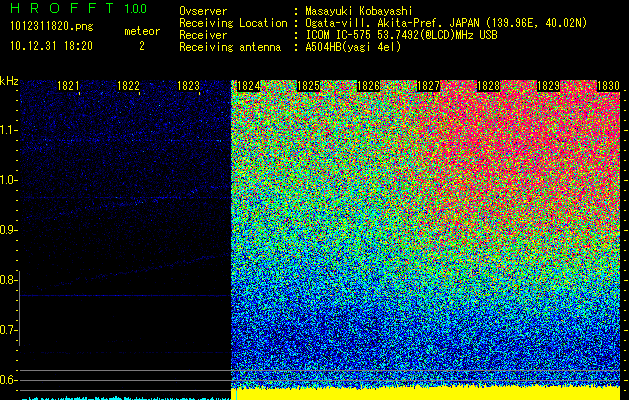Image resolution: width=629 pixels, height=400 pixels.
Task: Click the timestamp 10.12.31 18:20
Action: [51, 46]
